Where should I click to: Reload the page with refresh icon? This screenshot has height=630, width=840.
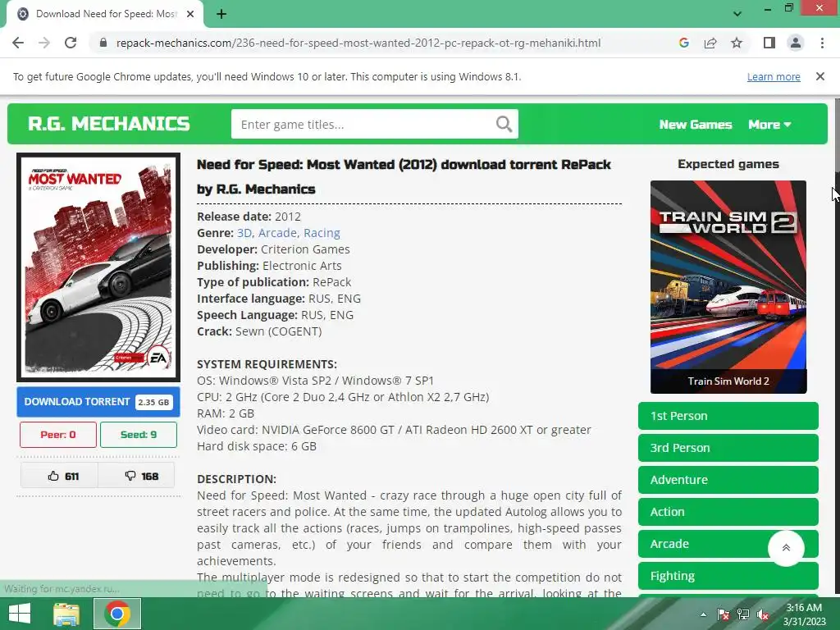(x=71, y=43)
